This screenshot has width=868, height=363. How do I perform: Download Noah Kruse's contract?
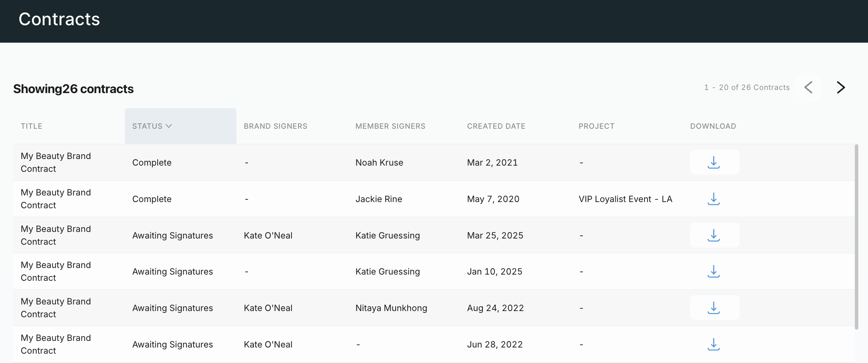point(714,162)
